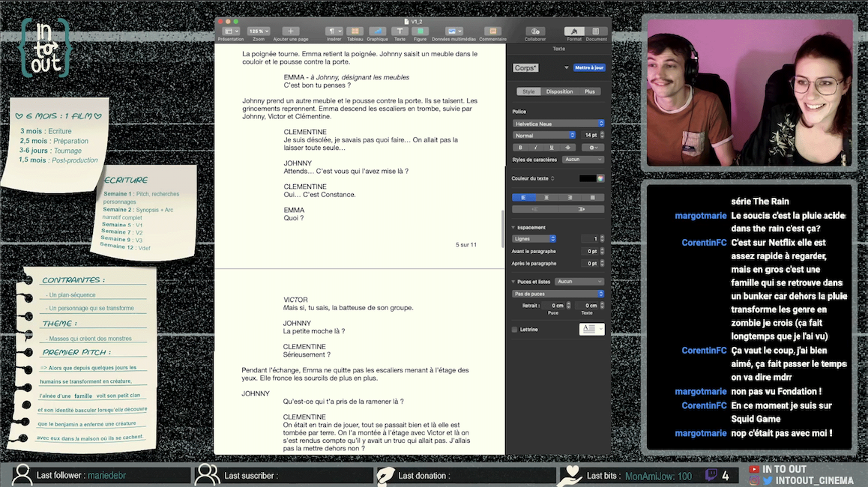Adjust the font size stepper
The width and height of the screenshot is (868, 487).
[x=603, y=135]
